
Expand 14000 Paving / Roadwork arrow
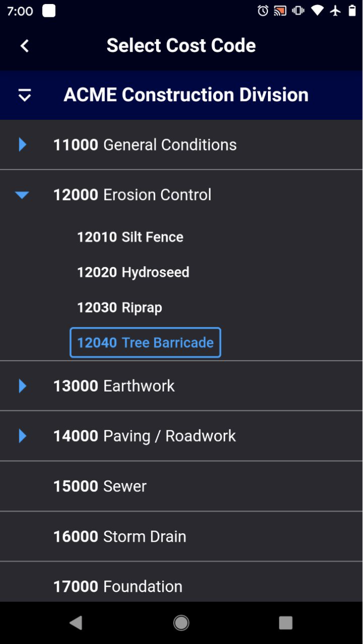[22, 436]
